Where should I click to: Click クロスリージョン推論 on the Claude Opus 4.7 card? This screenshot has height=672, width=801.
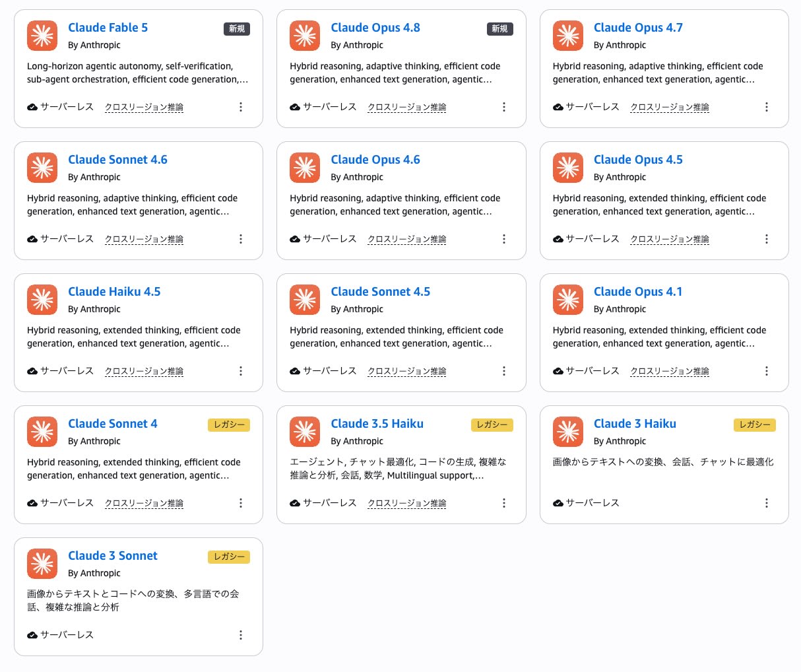(x=670, y=107)
